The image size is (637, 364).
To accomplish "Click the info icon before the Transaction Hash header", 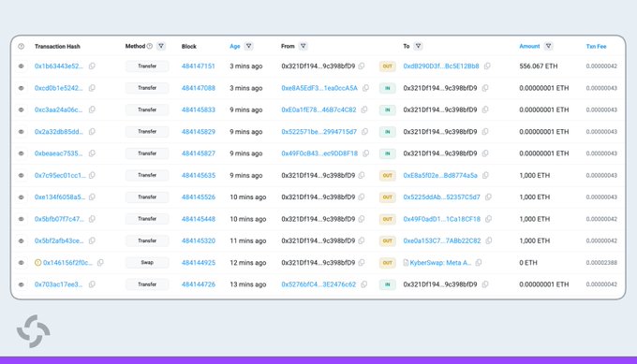I will coord(22,46).
